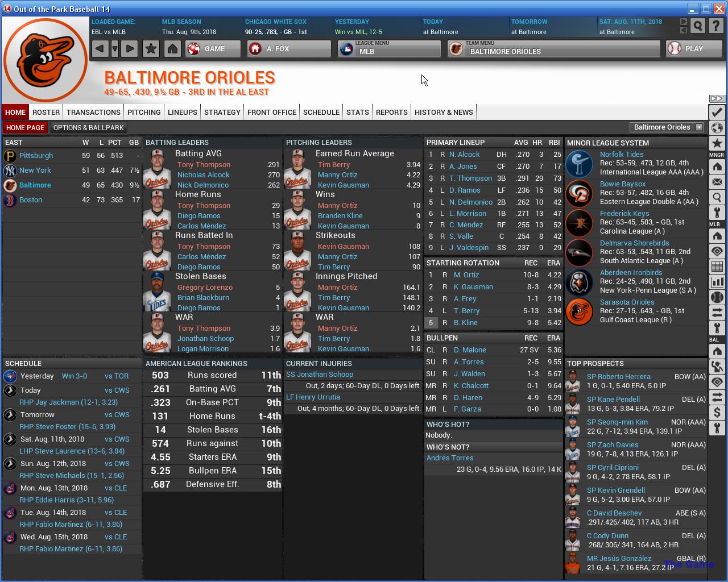728x582 pixels.
Task: Open injured player Jonathan Schoop's link
Action: pyautogui.click(x=320, y=374)
